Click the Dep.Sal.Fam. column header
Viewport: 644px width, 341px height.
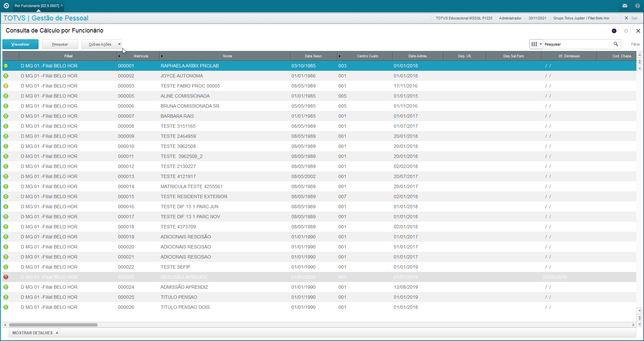[x=514, y=56]
